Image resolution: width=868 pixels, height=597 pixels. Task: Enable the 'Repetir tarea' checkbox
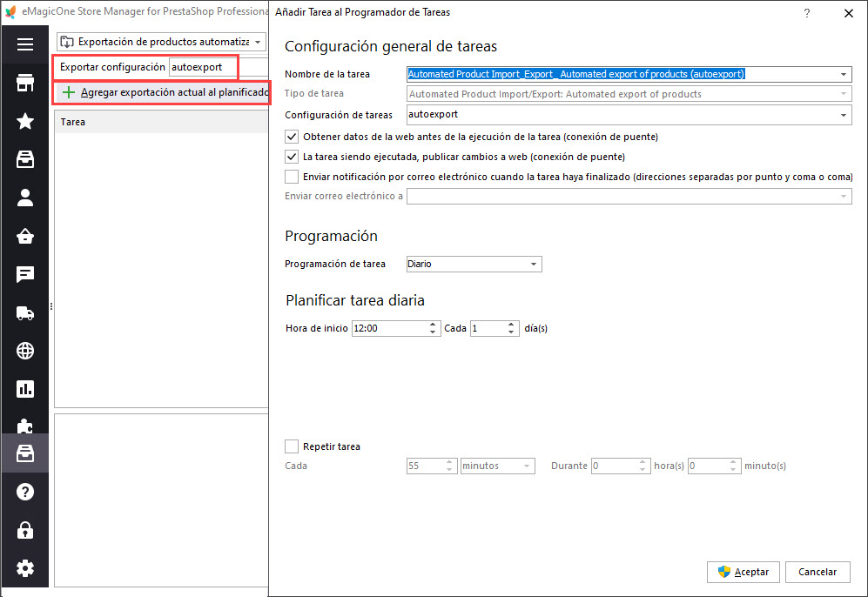tap(292, 446)
